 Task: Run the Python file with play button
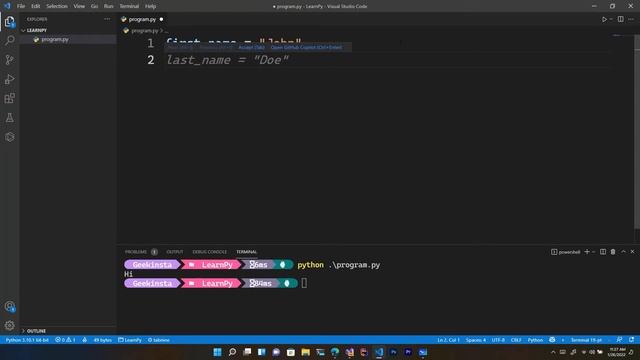604,19
